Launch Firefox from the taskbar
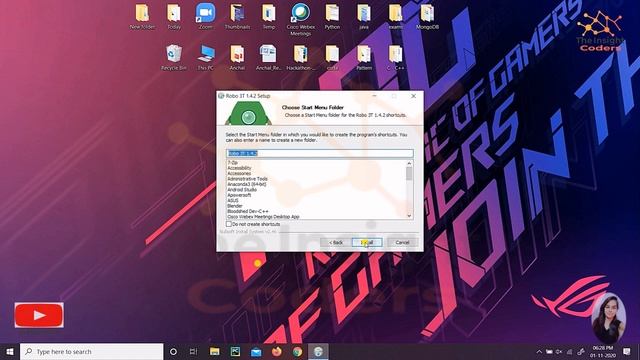The width and height of the screenshot is (640, 360). pyautogui.click(x=277, y=351)
